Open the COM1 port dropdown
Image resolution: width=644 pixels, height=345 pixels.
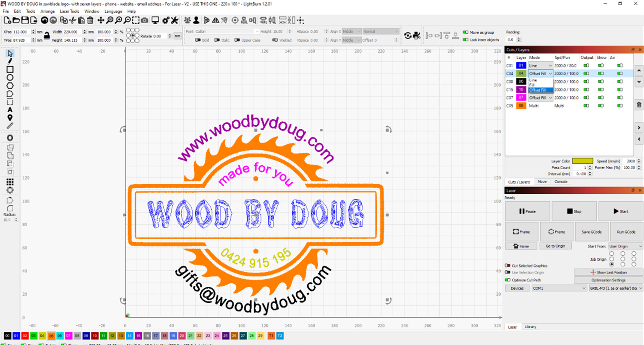pos(559,288)
